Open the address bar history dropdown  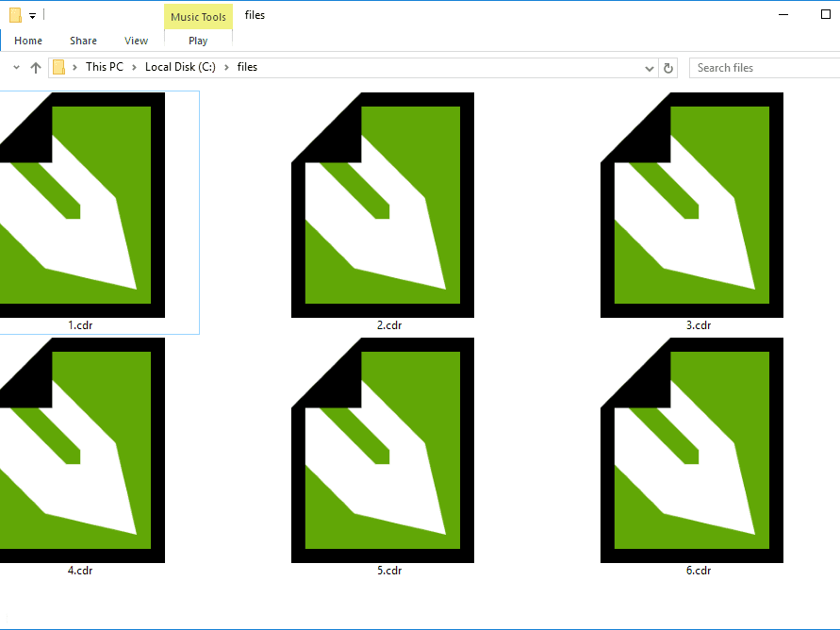[650, 68]
